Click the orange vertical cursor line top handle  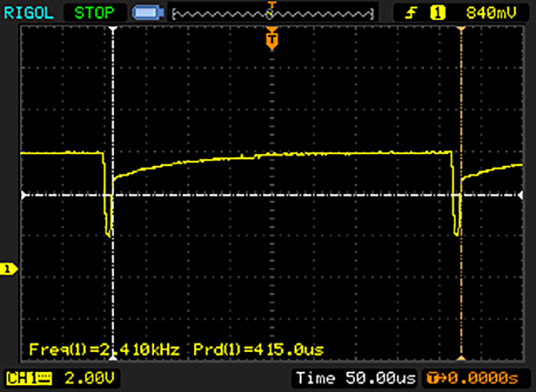(x=461, y=29)
